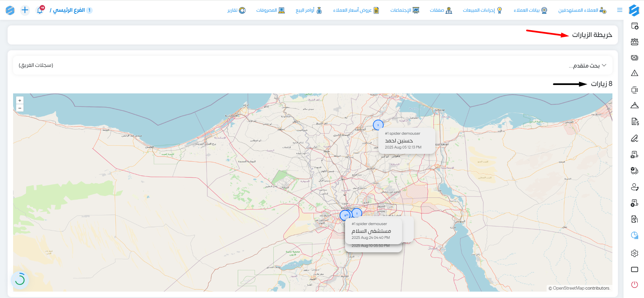644x298 pixels.
Task: Open the hamburger menu icon
Action: (620, 10)
